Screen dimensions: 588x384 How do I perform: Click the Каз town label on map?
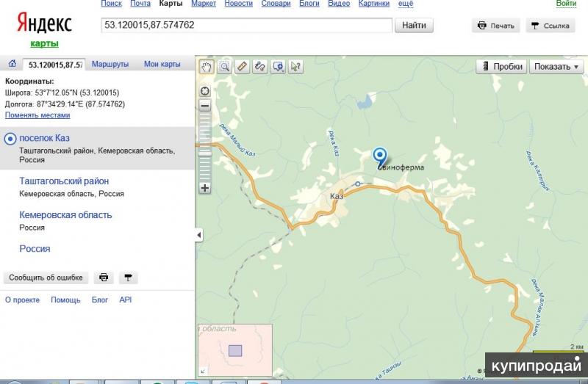click(337, 196)
